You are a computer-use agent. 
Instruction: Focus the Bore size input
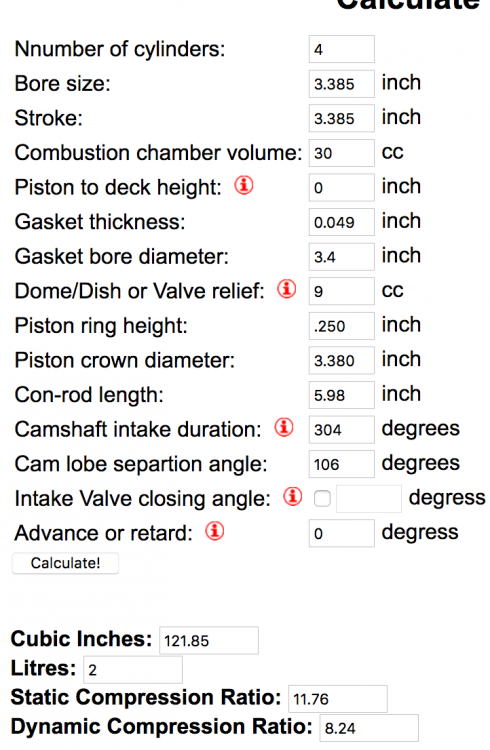tap(342, 84)
